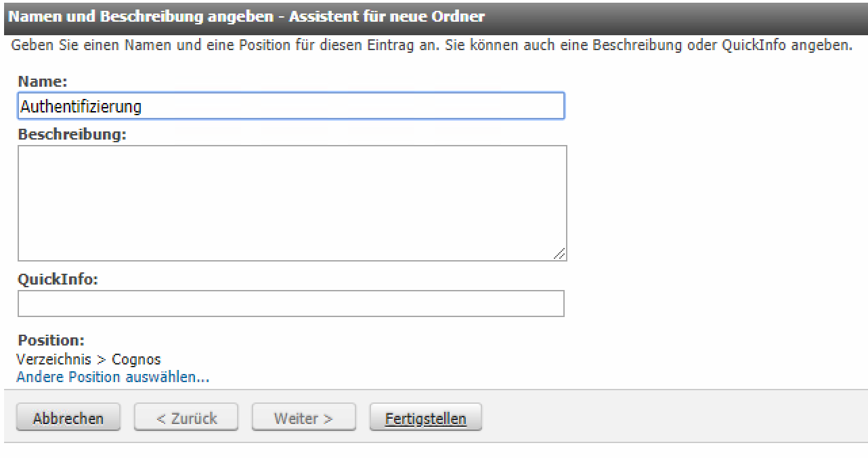This screenshot has height=458, width=868.
Task: Click the Beschreibung box resize grip
Action: pos(560,254)
